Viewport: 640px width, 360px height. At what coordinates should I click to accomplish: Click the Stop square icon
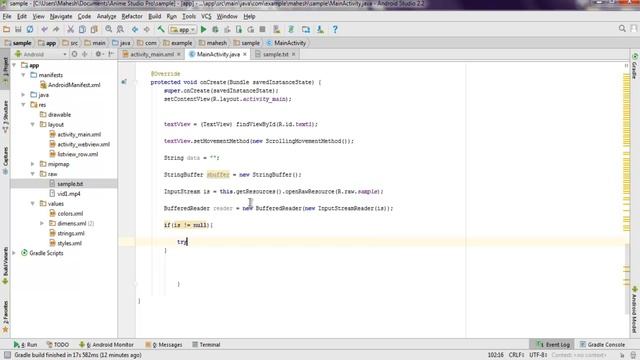262,29
